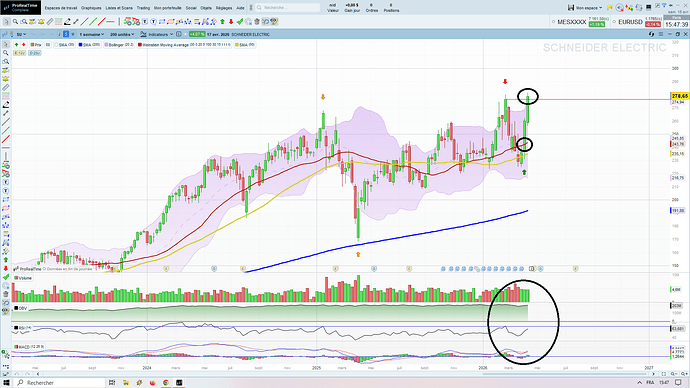Image resolution: width=690 pixels, height=388 pixels.
Task: Select the eraser drawing tool in top toolbar
Action: (x=67, y=22)
